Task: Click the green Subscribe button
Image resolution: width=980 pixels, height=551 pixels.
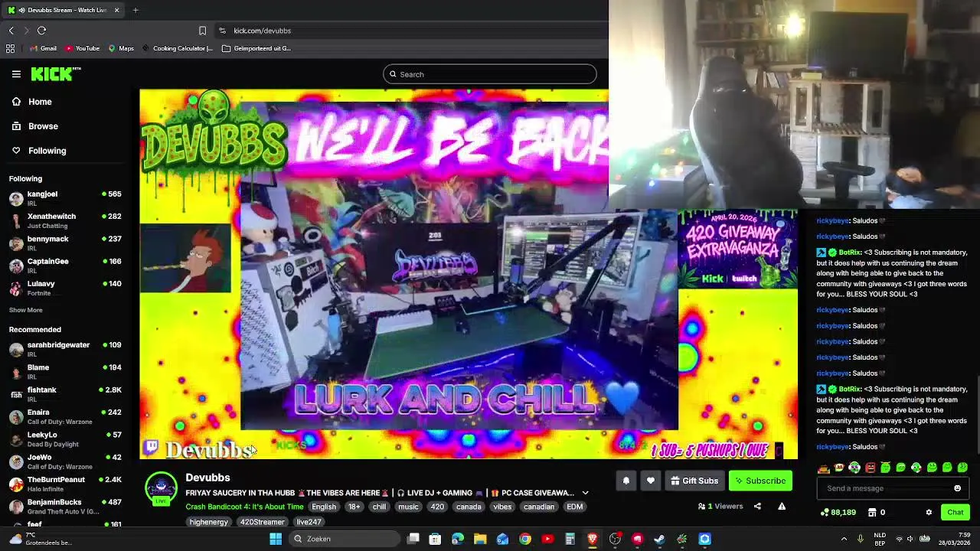Action: click(x=760, y=481)
